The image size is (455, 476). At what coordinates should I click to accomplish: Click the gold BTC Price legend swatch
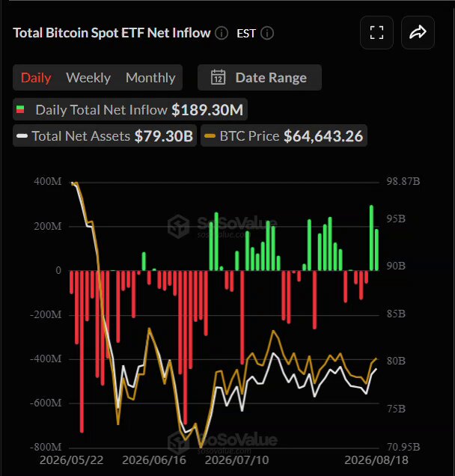tap(210, 136)
